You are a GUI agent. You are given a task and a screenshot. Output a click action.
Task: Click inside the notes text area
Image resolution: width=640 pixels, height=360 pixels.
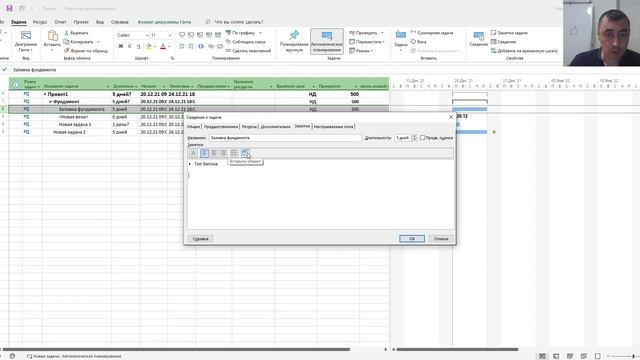(320, 194)
